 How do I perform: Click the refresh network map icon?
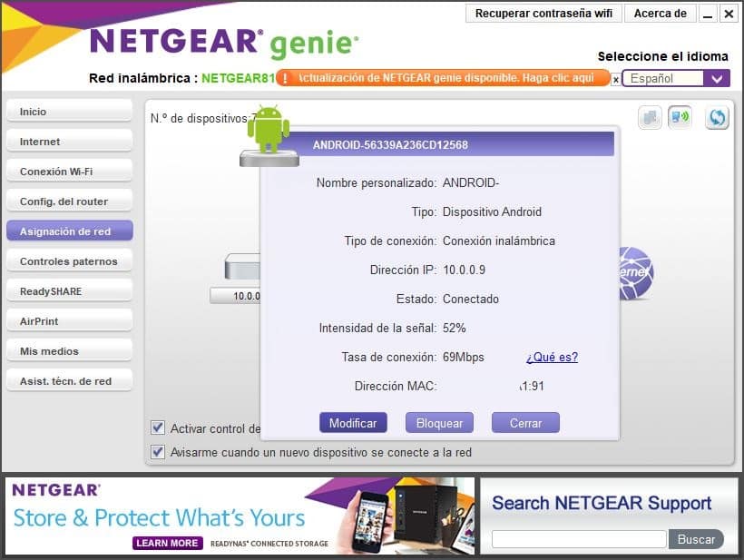click(717, 118)
